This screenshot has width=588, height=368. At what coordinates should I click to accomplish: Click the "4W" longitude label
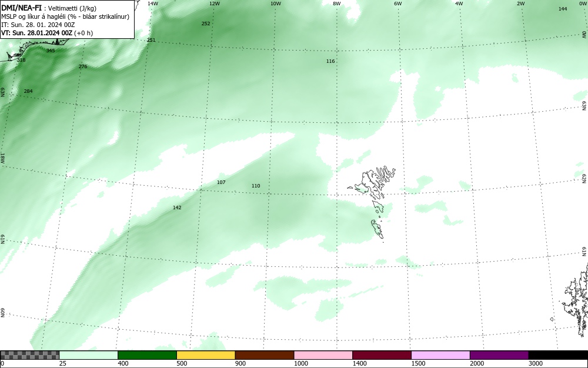[459, 4]
